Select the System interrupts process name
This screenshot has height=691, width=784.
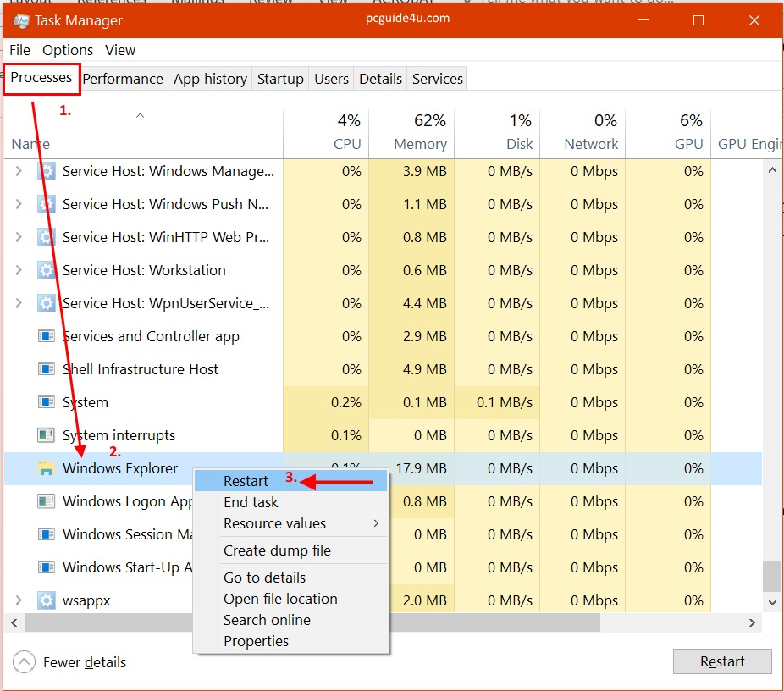(x=119, y=435)
